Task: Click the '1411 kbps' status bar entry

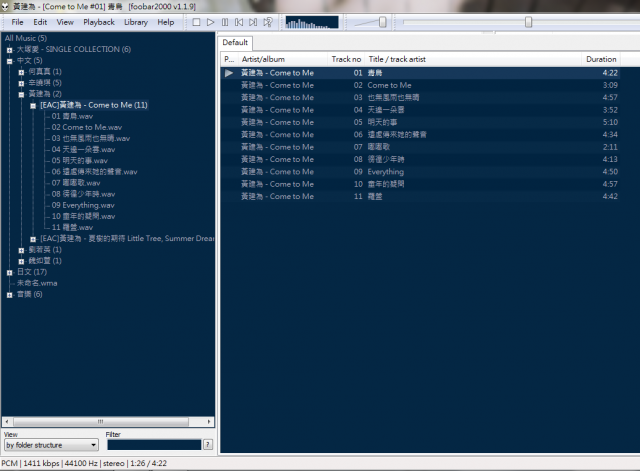Action: pyautogui.click(x=41, y=464)
